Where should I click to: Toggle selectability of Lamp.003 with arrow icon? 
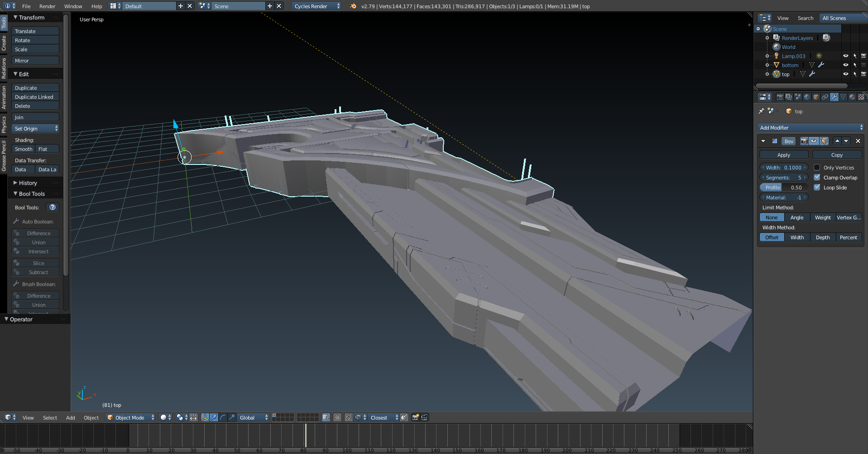855,56
